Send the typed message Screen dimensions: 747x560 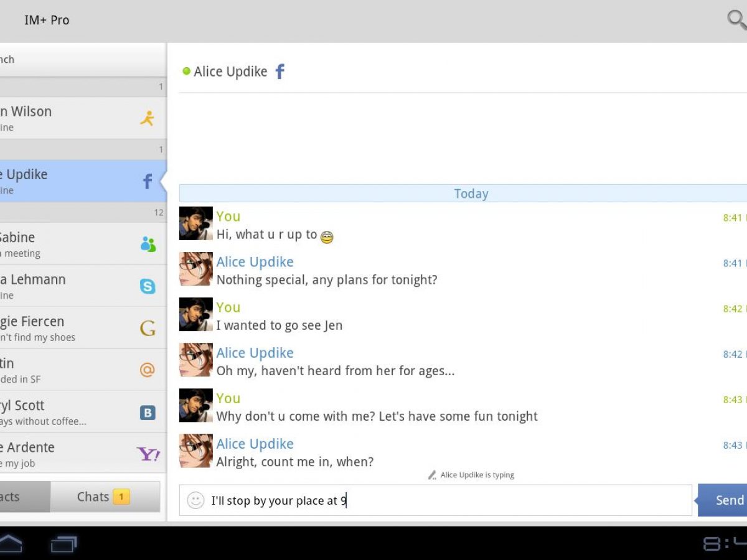click(725, 500)
